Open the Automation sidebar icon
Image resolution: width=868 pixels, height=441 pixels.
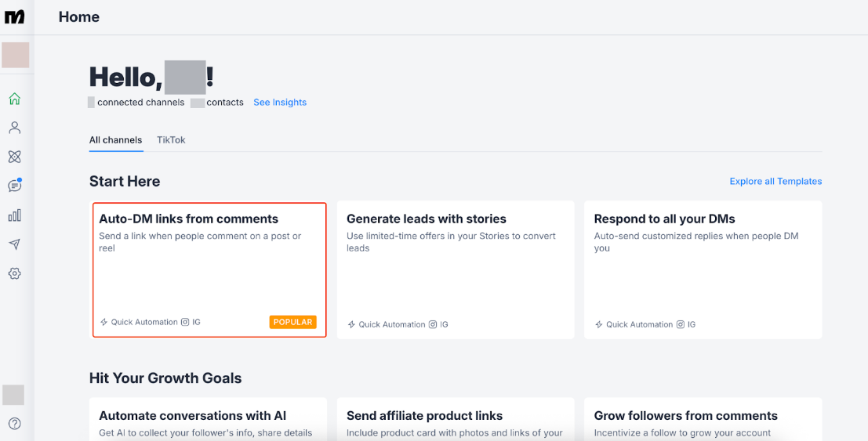pos(14,157)
